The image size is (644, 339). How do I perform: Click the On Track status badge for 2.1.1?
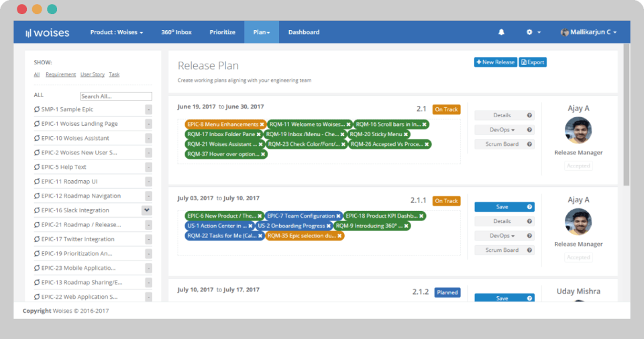[x=447, y=201]
